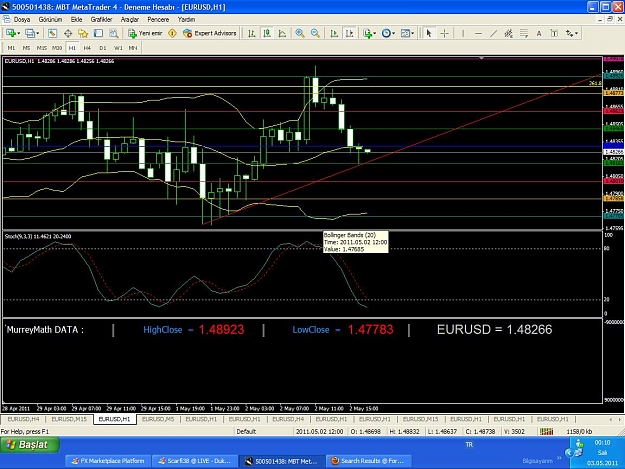Screen dimensions: 625x469
Task: Open the Templates toolbar icon
Action: tap(405, 33)
